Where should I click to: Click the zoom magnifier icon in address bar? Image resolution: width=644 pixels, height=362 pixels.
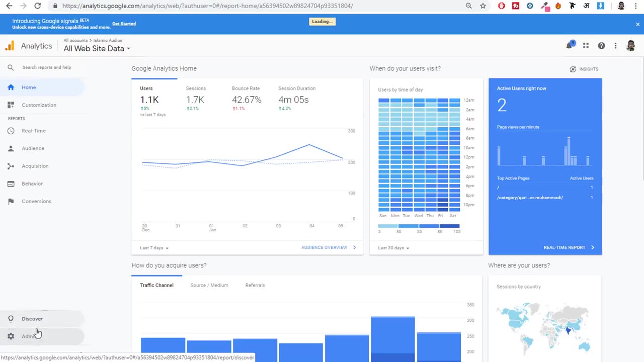469,6
